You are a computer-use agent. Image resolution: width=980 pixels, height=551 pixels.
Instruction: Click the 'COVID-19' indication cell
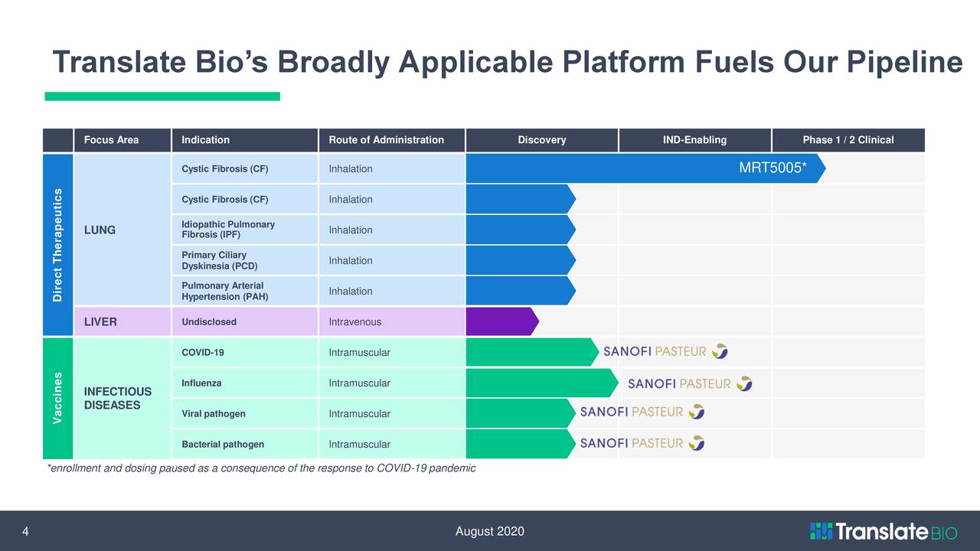pos(244,352)
